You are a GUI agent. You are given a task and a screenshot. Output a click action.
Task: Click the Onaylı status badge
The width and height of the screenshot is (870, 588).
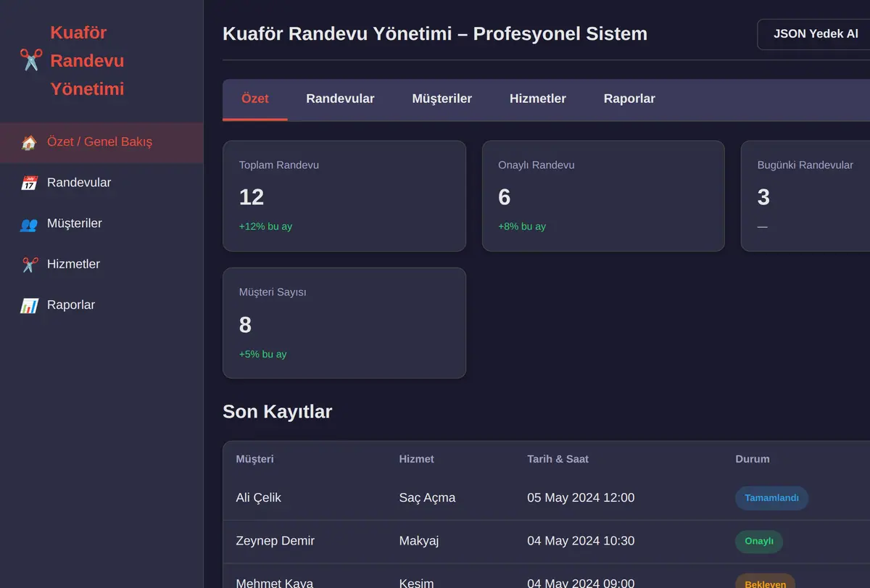pyautogui.click(x=759, y=542)
